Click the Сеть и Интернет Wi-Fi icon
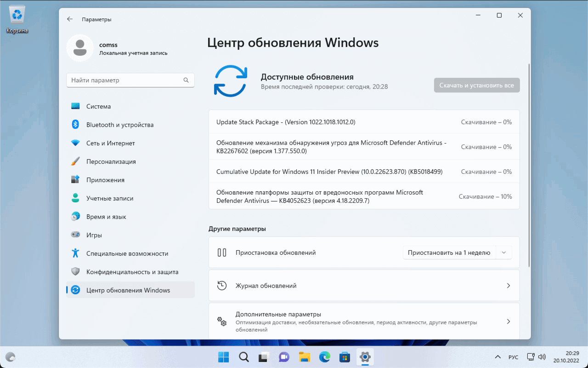Image resolution: width=588 pixels, height=368 pixels. [76, 143]
